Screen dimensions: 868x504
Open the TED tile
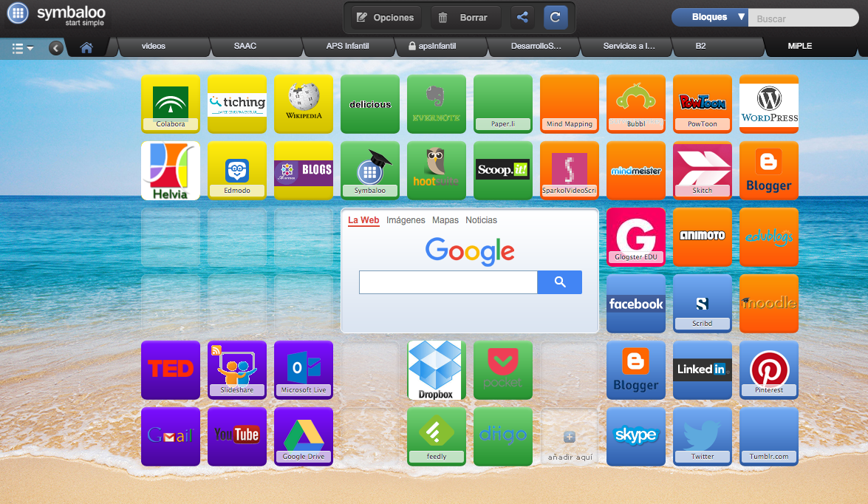[171, 370]
